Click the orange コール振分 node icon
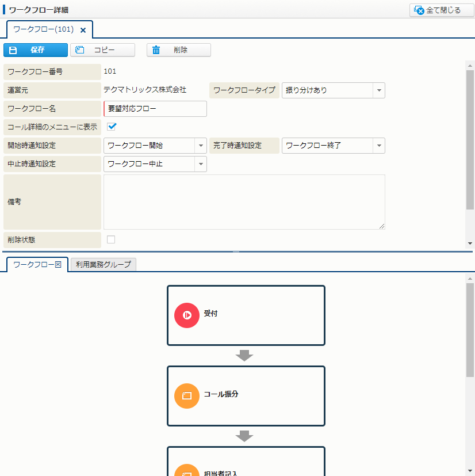The width and height of the screenshot is (475, 476). pyautogui.click(x=187, y=395)
